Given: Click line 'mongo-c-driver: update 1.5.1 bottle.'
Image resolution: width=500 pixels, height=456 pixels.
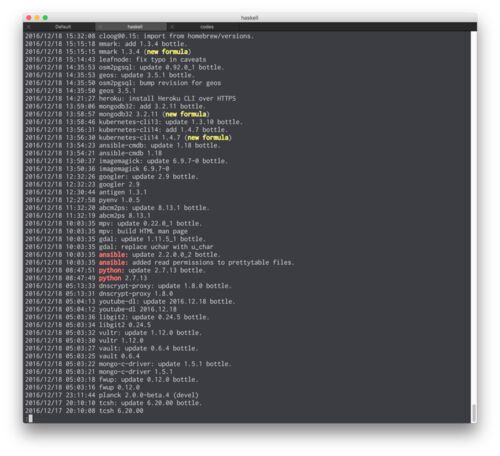Looking at the screenshot, I should pos(165,364).
